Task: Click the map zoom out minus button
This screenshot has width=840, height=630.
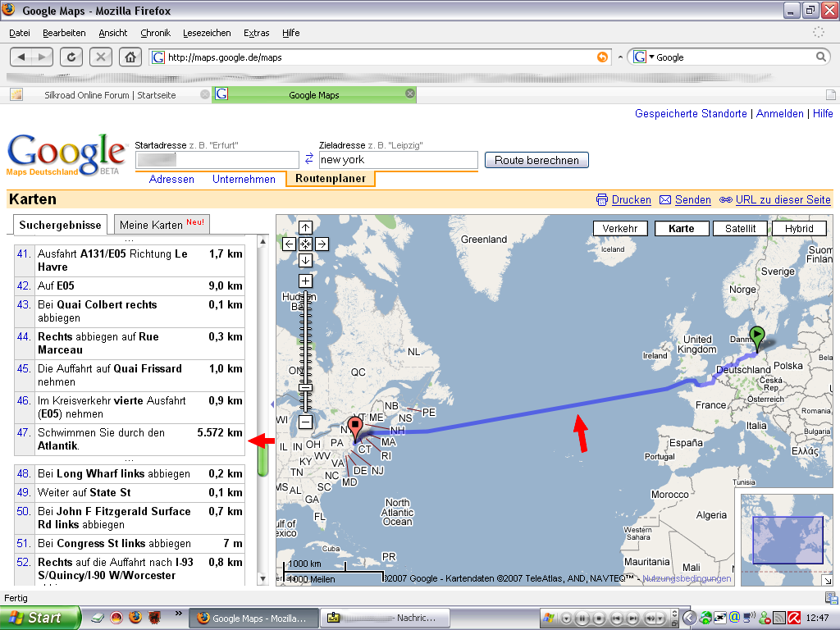Action: (305, 422)
